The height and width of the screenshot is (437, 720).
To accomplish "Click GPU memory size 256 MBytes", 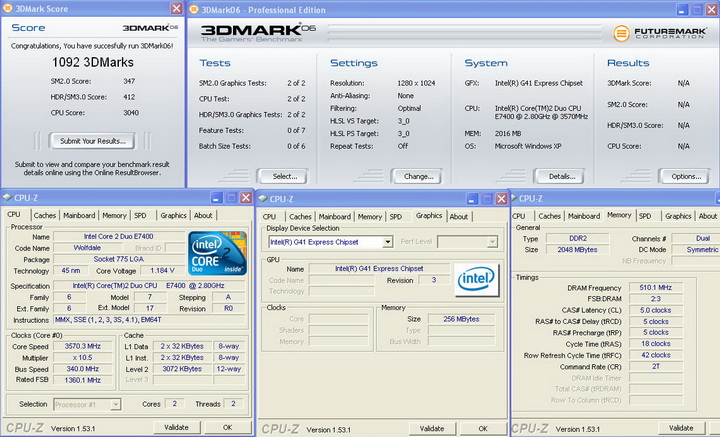I will pyautogui.click(x=461, y=319).
